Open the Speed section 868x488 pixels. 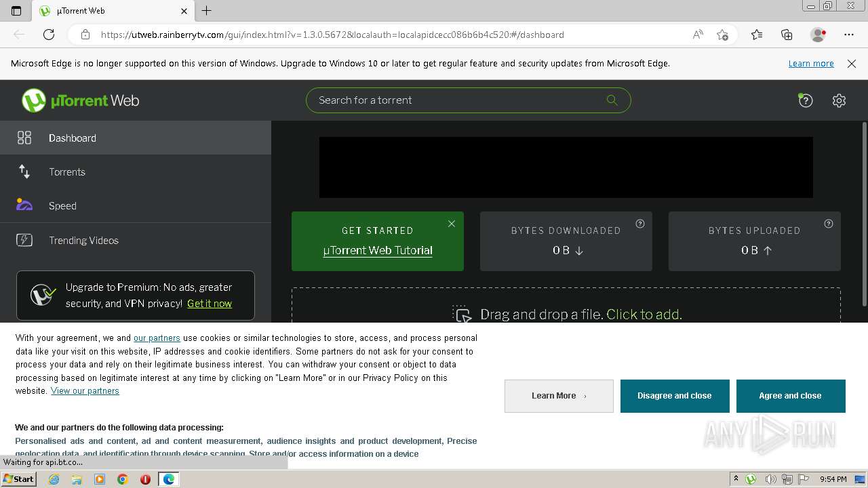click(136, 205)
